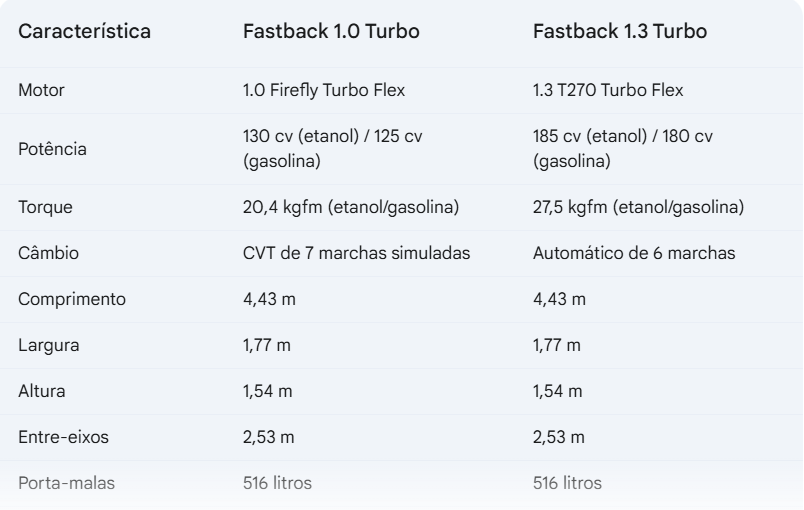Select the Porta-malas row label

click(x=67, y=483)
